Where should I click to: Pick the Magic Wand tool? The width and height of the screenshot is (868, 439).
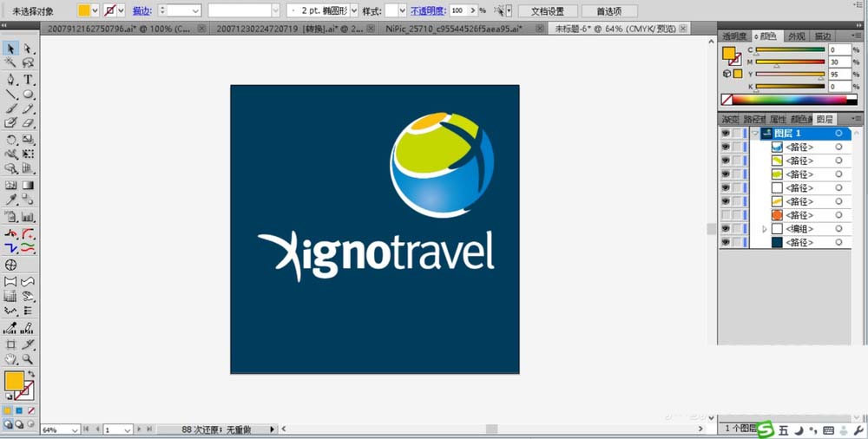(10, 63)
